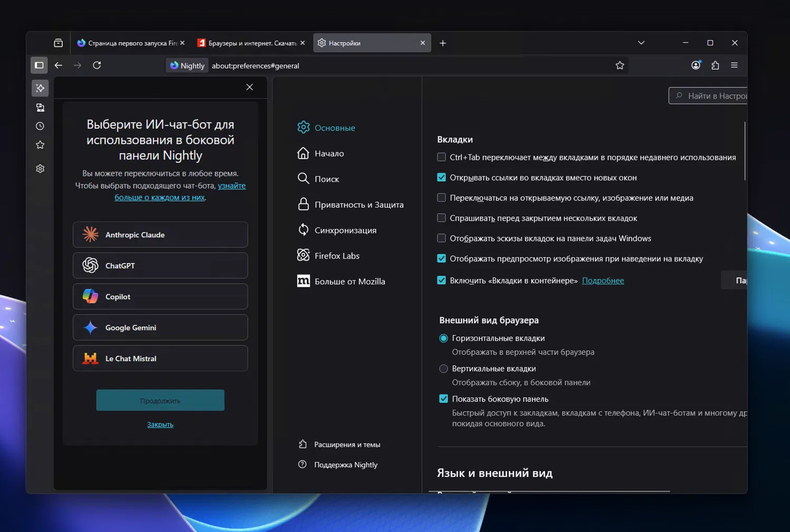Uncheck 'Включить «Вкладки в контейнере»'
Viewport: 790px width, 532px height.
tap(441, 280)
